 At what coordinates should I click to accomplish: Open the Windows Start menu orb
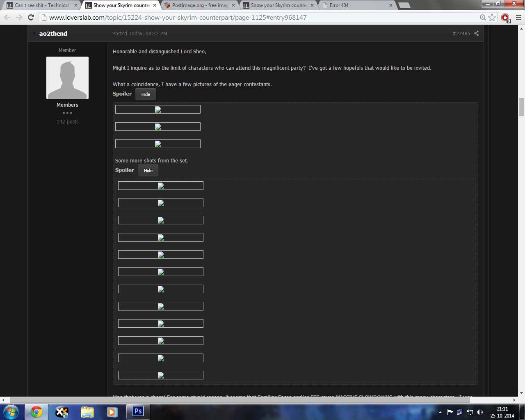pos(11,411)
